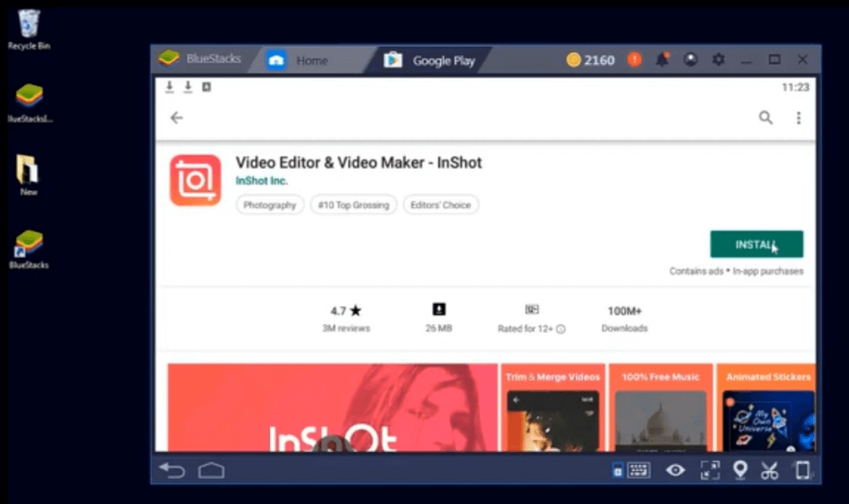849x504 pixels.
Task: Click the green INSTALL button
Action: [757, 244]
